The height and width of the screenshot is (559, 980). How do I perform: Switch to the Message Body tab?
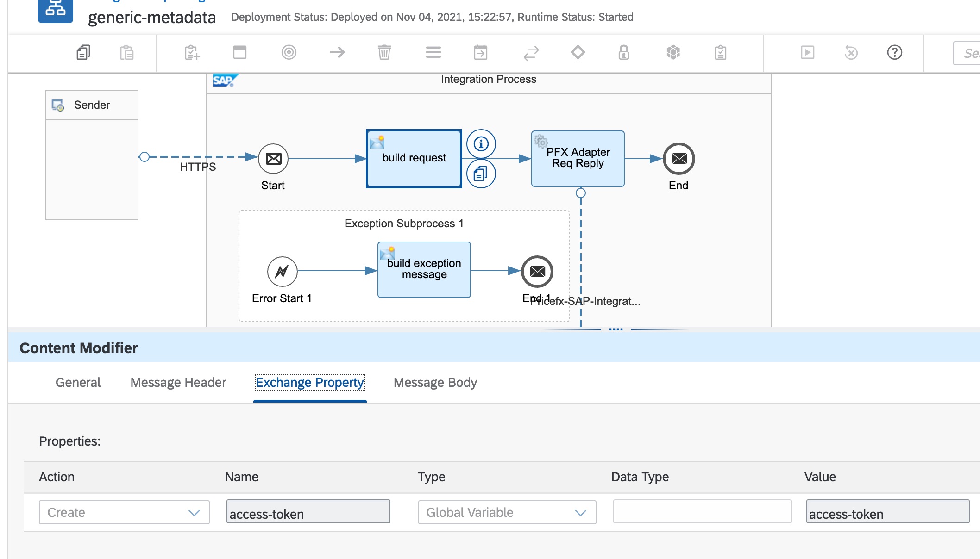tap(435, 383)
